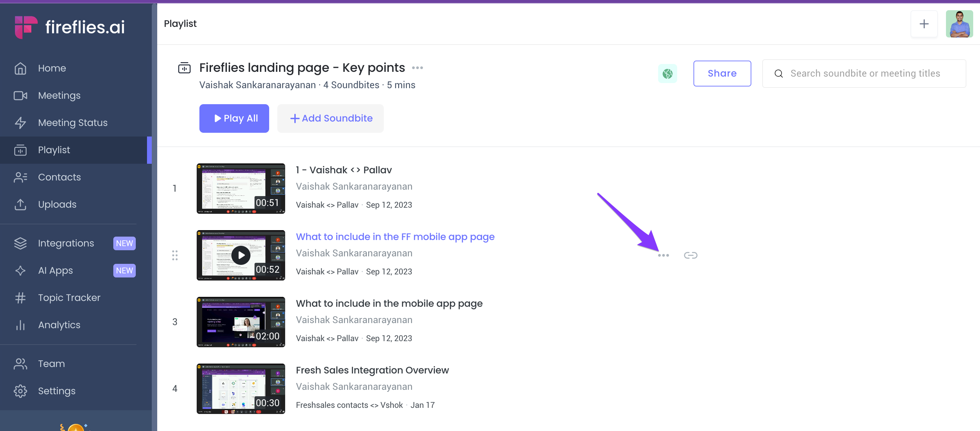980x431 pixels.
Task: Open Team label in sidebar
Action: coord(51,364)
